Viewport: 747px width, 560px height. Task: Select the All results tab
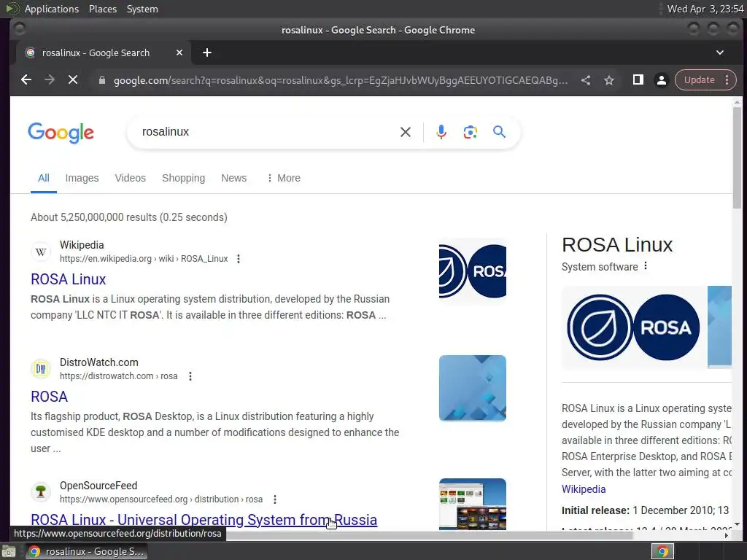[x=43, y=178]
